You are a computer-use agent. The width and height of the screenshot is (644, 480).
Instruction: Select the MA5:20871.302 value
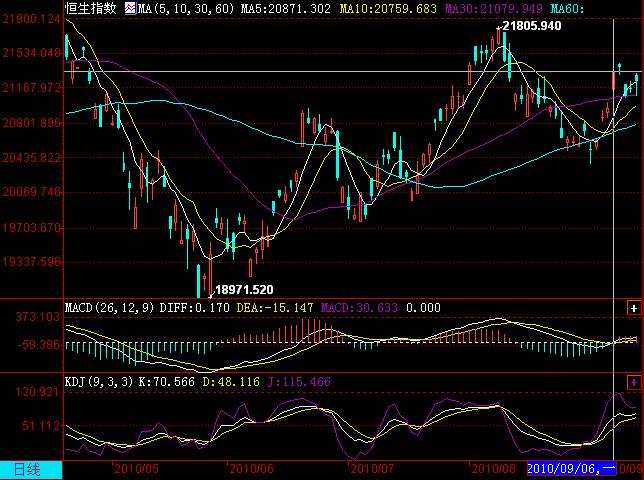tap(285, 8)
